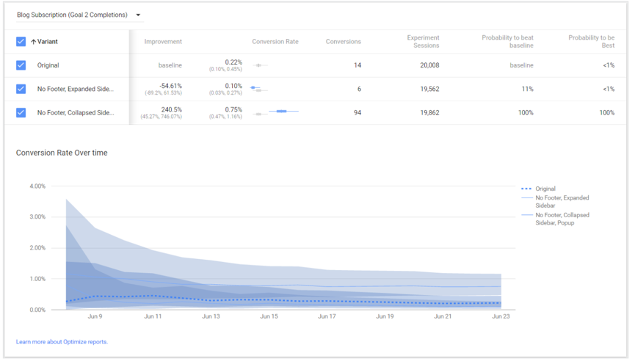The image size is (635, 364).
Task: Click the dropdown arrow beside goal selector
Action: (x=139, y=15)
